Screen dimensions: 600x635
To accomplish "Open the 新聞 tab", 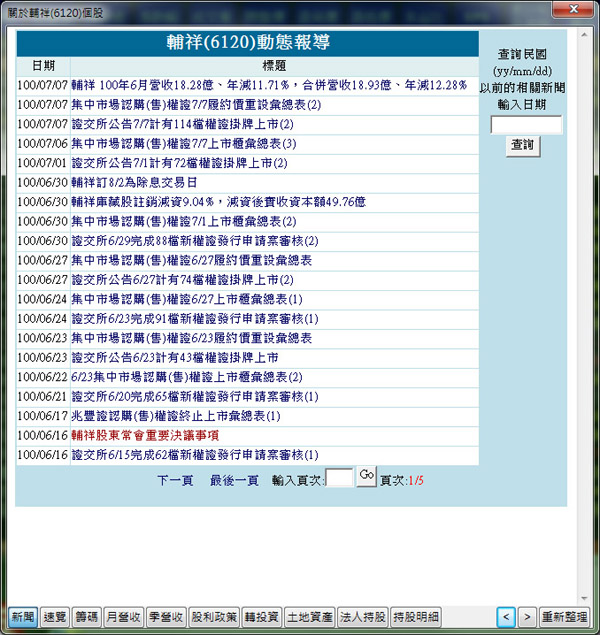I will coord(23,617).
